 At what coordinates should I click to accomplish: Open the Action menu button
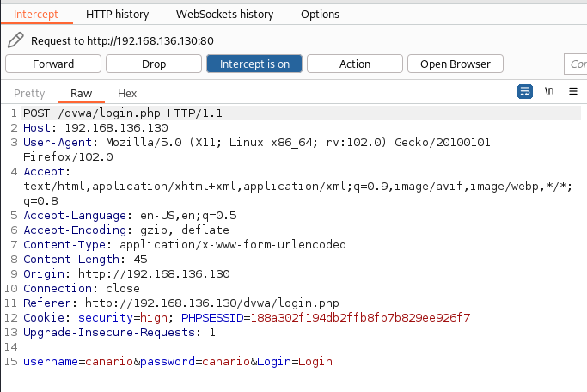(355, 64)
